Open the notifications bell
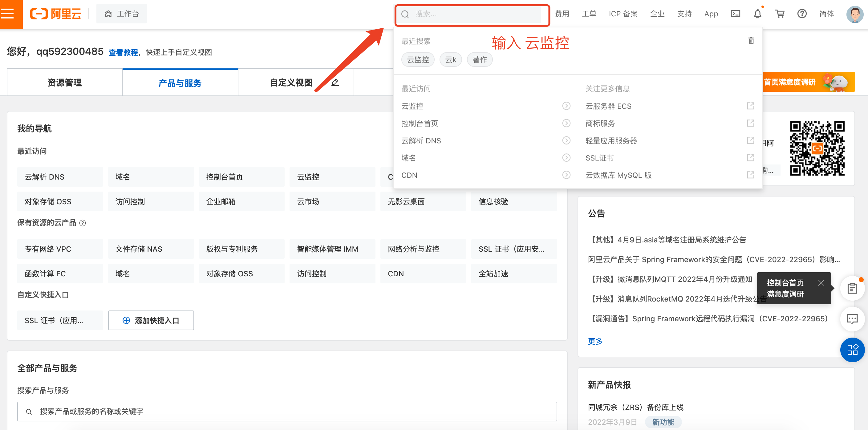 click(757, 14)
